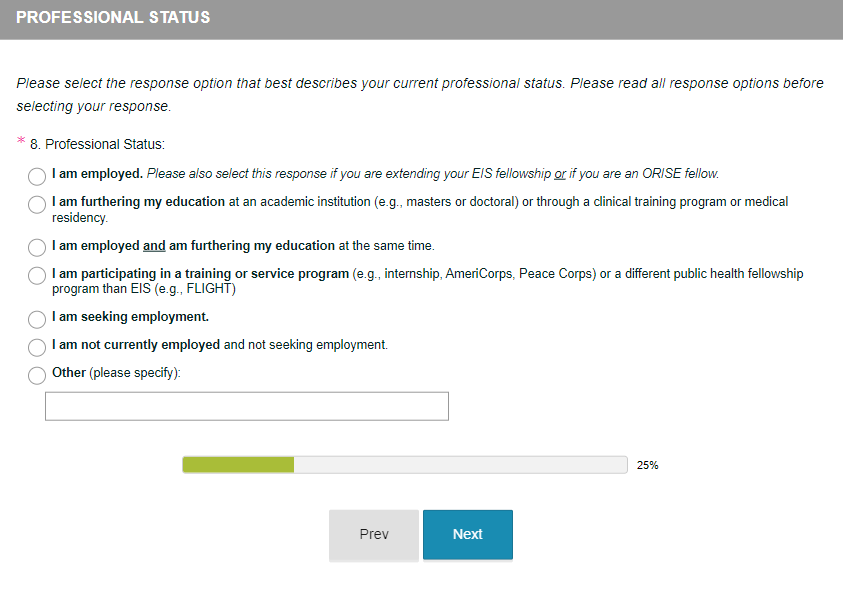The height and width of the screenshot is (597, 843).
Task: Click the red required asterisk
Action: coord(21,142)
